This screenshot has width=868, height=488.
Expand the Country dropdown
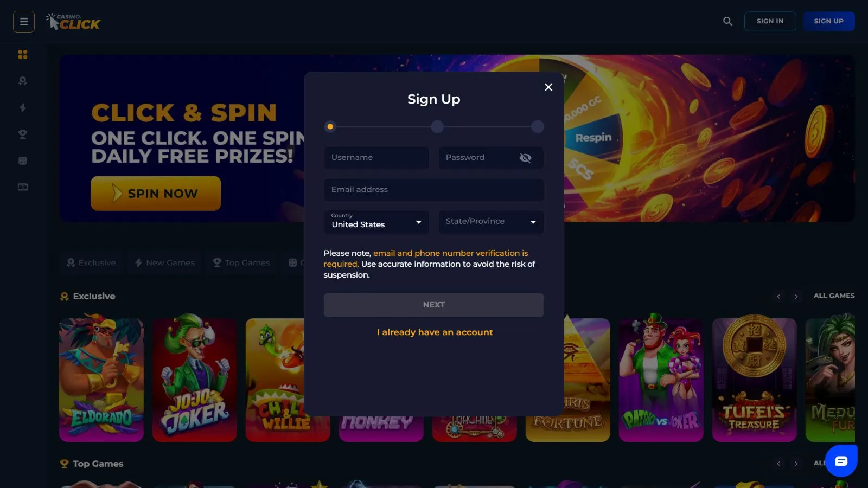pos(376,222)
